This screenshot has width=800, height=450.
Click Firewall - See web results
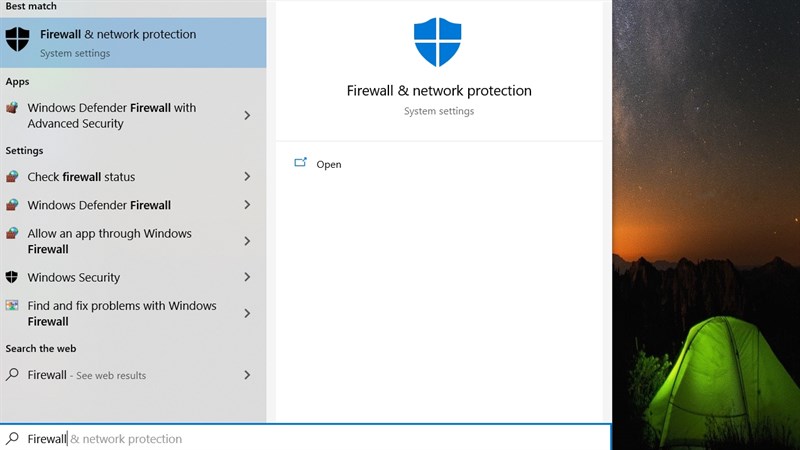pyautogui.click(x=133, y=375)
